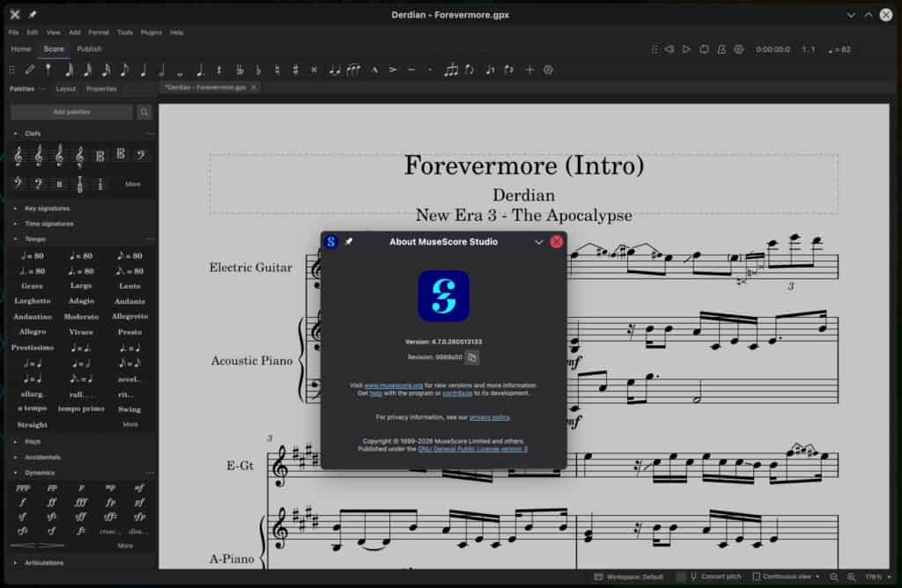Customize the note input toolbar gear
This screenshot has height=588, width=902.
[548, 70]
